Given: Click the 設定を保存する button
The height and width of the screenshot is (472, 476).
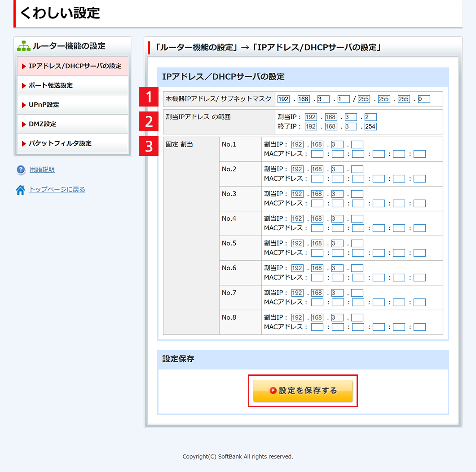Looking at the screenshot, I should coord(303,391).
